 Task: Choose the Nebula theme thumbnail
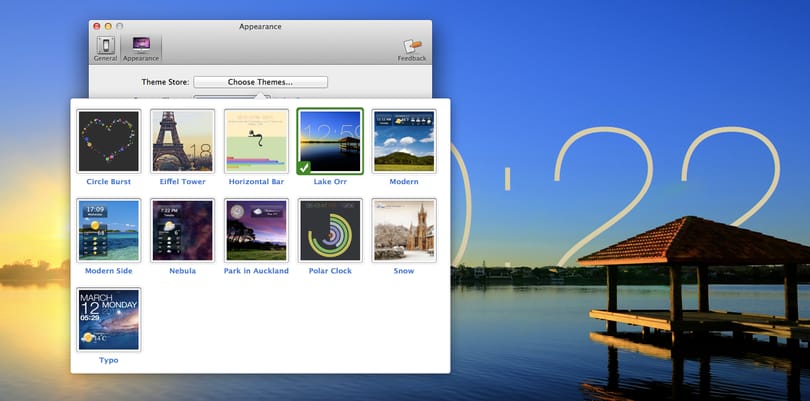click(182, 230)
